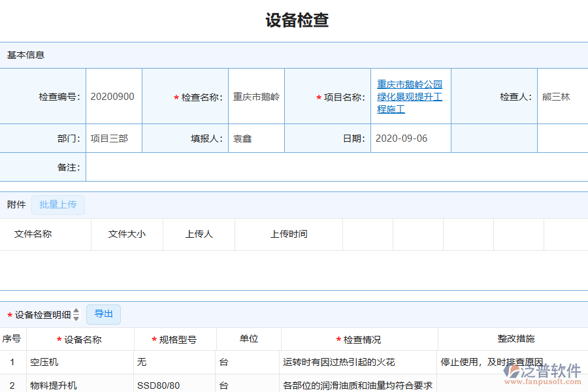Viewport: 588px width, 392px height.
Task: Click the down arrow beside 设备检查明细
Action: tap(76, 318)
